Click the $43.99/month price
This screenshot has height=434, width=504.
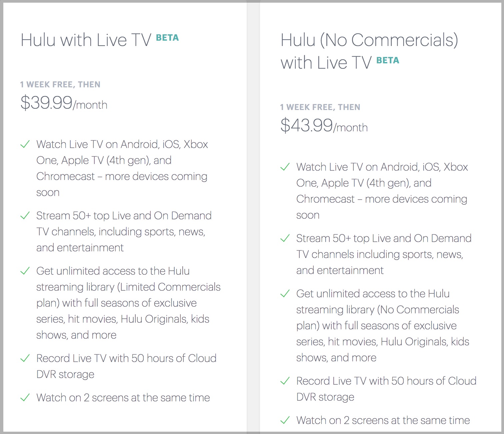coord(324,125)
